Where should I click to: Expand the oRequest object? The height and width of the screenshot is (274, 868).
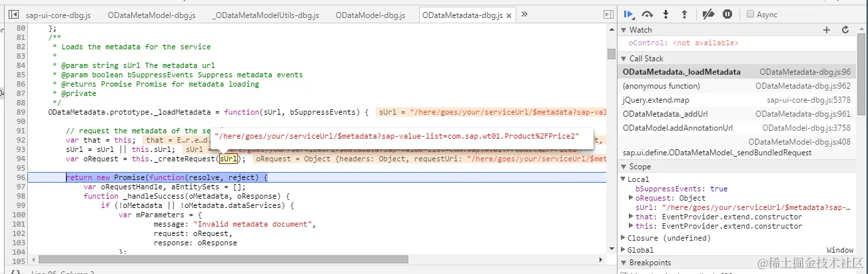(632, 198)
